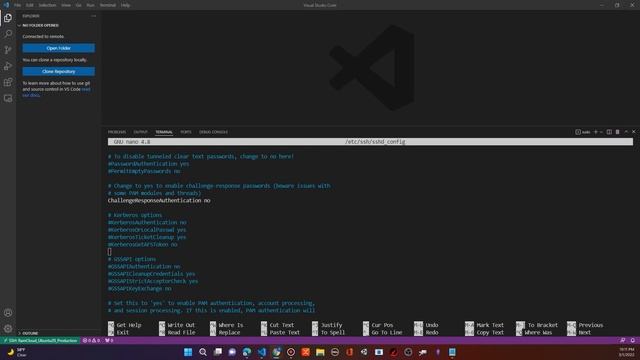Click the feedback icon in status bar
The image size is (640, 360).
pos(622,340)
